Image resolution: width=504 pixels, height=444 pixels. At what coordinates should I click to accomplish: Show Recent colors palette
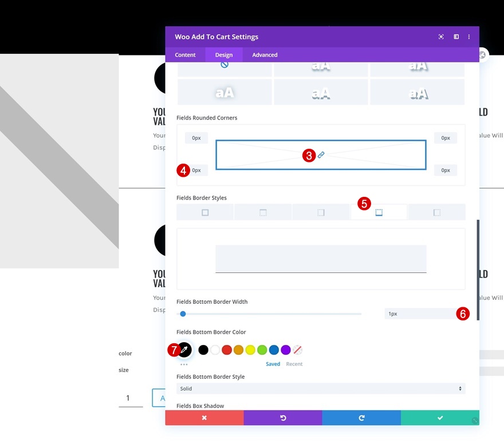(294, 364)
